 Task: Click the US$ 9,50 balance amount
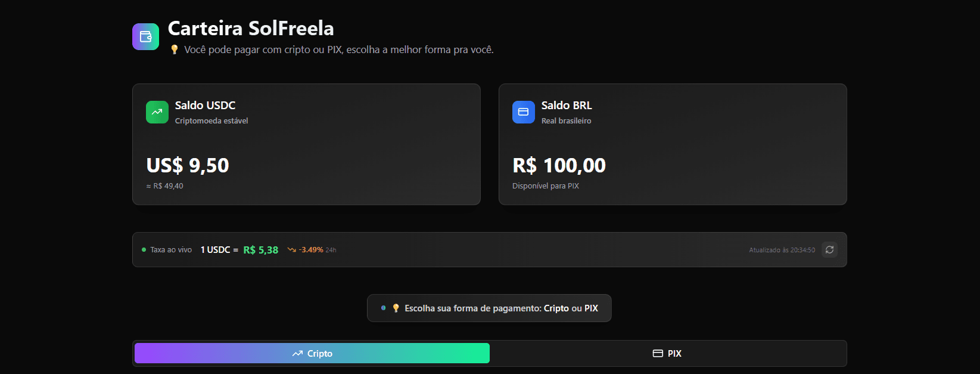click(x=188, y=165)
